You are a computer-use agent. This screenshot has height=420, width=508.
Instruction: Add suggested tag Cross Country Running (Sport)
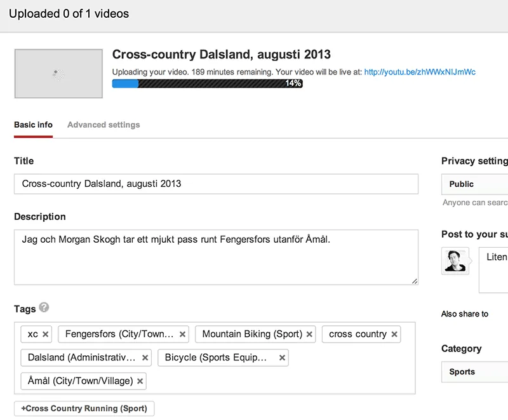(x=84, y=409)
